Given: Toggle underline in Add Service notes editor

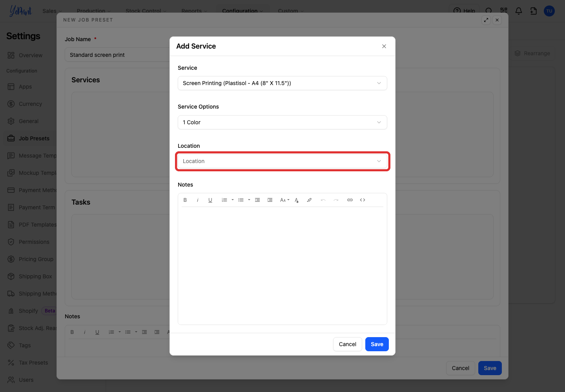Looking at the screenshot, I should coord(210,200).
